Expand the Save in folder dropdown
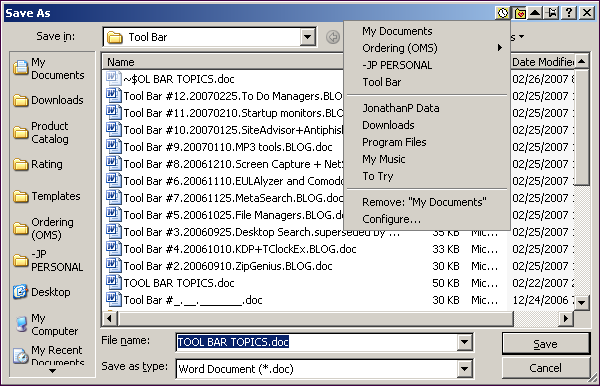 (307, 37)
